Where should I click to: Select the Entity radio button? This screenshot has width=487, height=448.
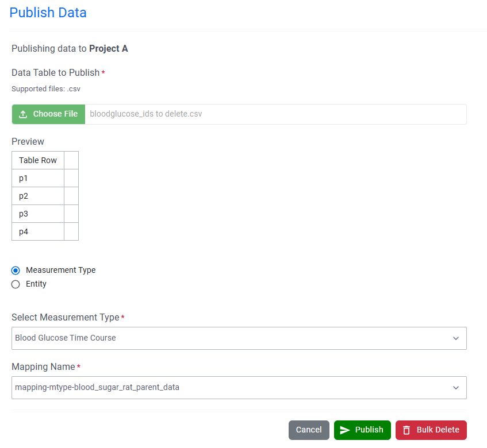pos(16,284)
